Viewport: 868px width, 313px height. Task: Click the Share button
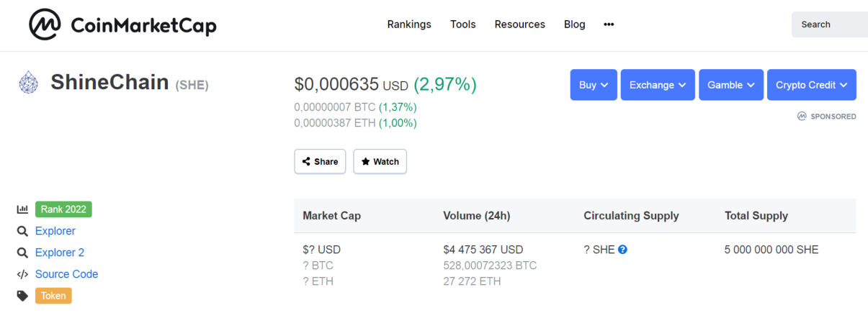click(320, 161)
